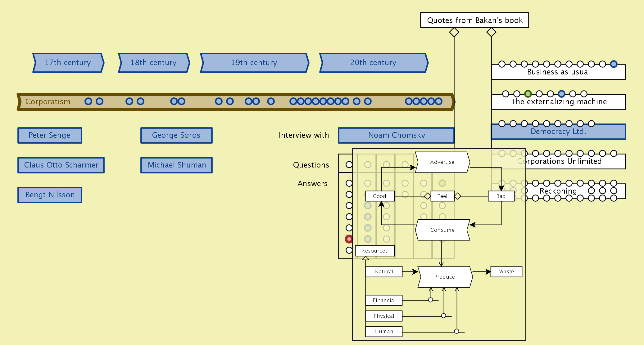Click right diamond under Quotes from Bakan's book
Viewport: 644px width, 345px height.
[x=491, y=32]
